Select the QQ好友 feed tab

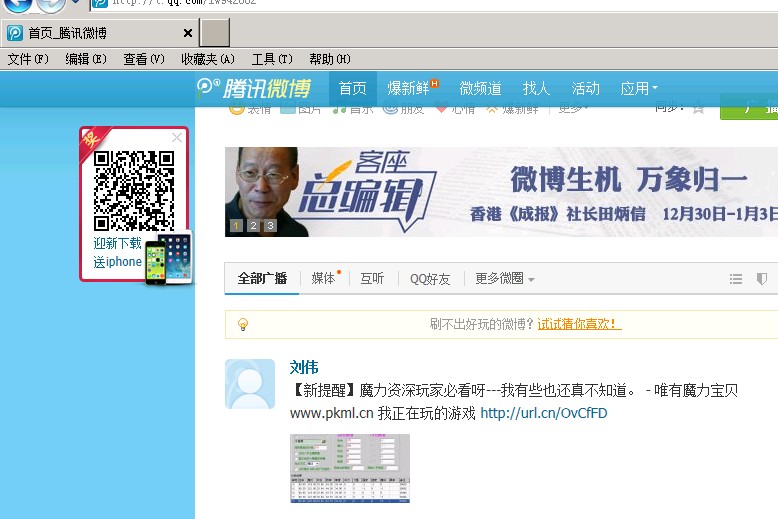click(x=430, y=279)
